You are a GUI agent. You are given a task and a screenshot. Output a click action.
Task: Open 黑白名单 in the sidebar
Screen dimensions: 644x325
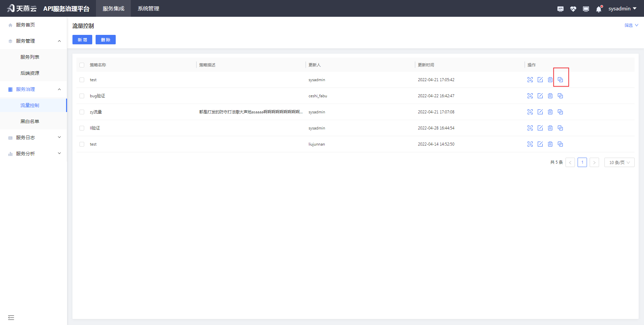(x=30, y=121)
